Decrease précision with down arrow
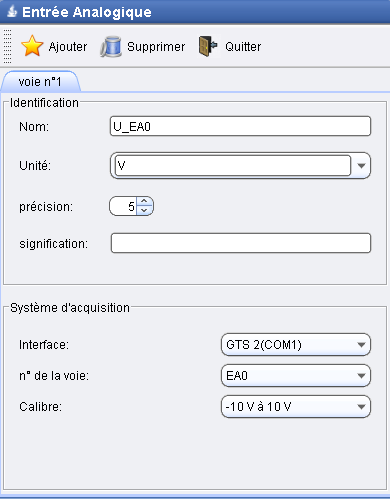 click(144, 211)
